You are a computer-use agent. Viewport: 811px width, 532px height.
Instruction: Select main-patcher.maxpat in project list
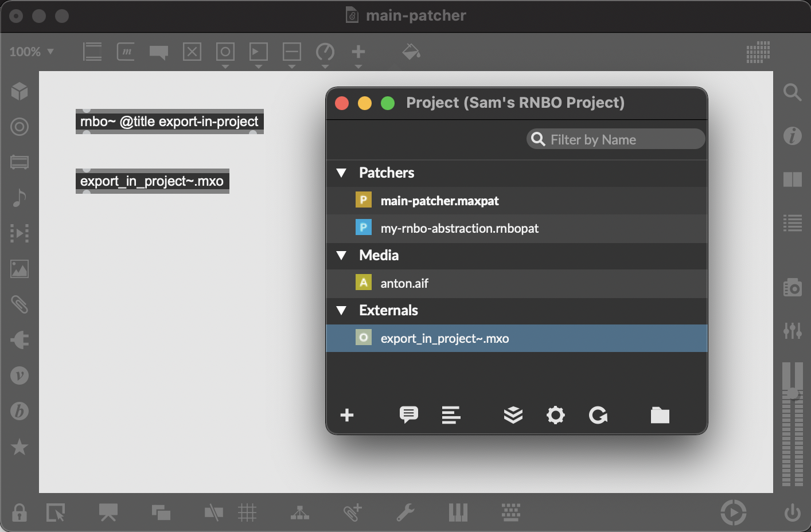439,201
